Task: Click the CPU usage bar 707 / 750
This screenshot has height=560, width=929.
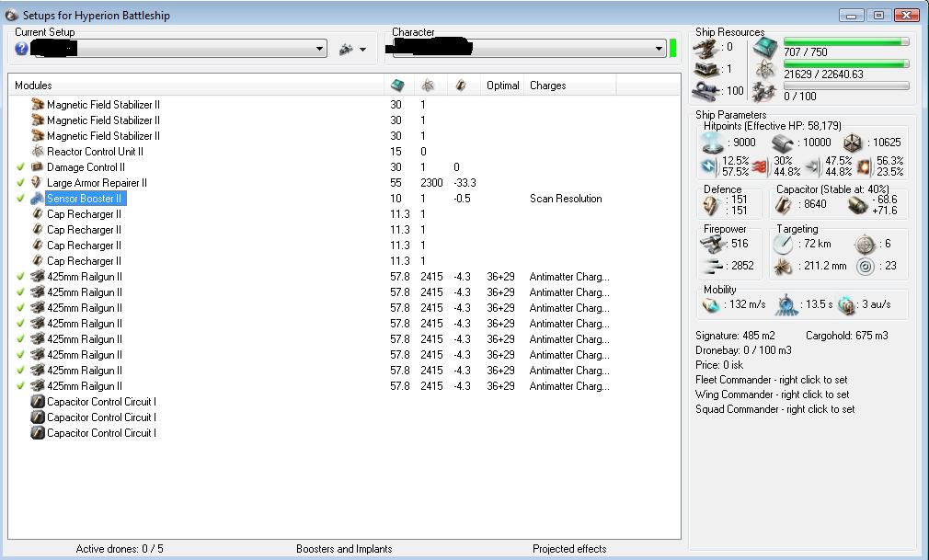Action: [846, 41]
